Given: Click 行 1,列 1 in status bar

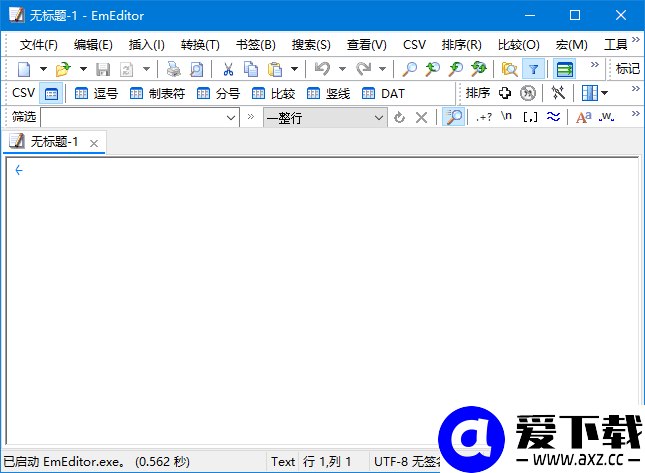Looking at the screenshot, I should 327,462.
